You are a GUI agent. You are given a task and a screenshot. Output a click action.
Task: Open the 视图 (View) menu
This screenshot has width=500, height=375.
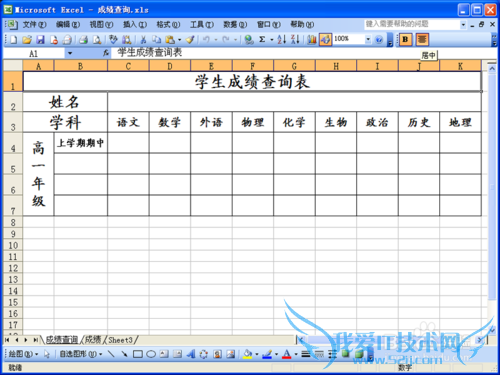click(x=101, y=24)
